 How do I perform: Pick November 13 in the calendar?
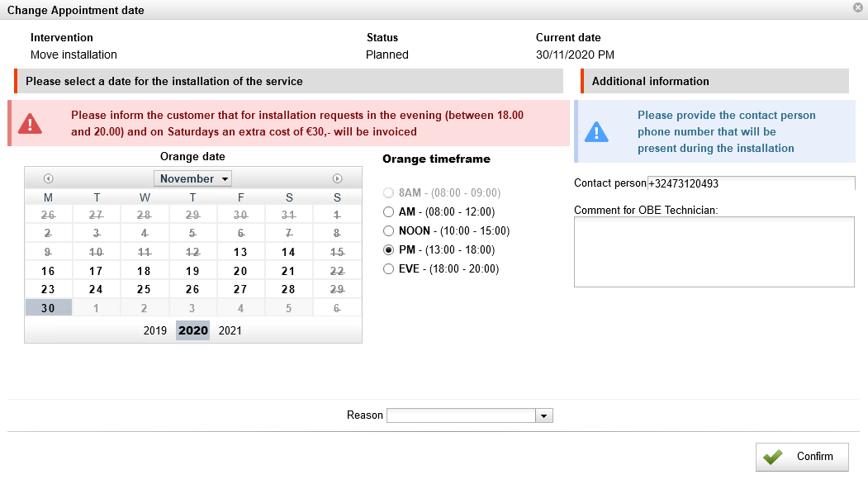240,252
